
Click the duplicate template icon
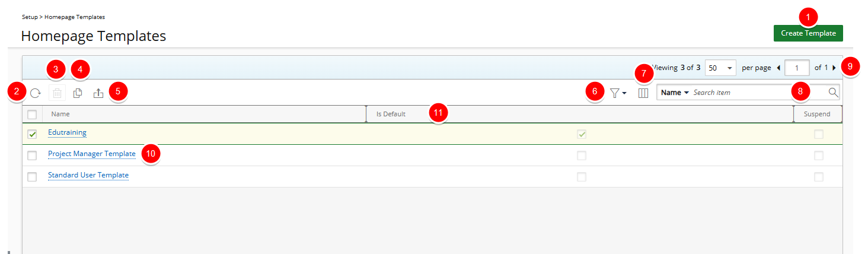click(78, 93)
